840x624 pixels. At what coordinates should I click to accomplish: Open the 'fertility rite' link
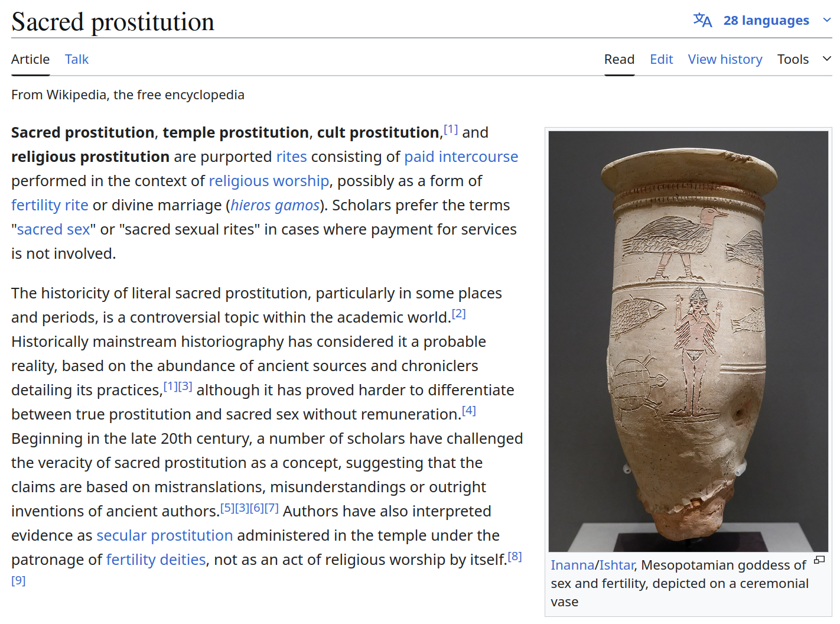pos(50,205)
